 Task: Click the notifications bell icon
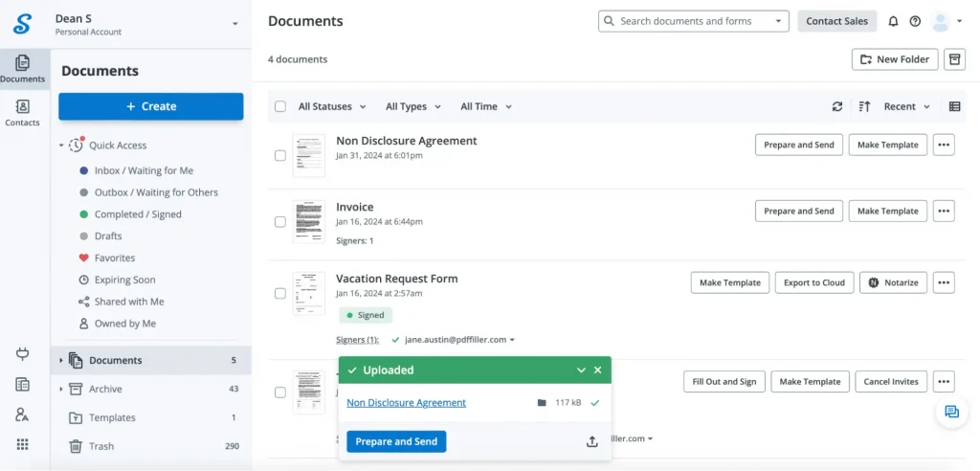(x=894, y=21)
